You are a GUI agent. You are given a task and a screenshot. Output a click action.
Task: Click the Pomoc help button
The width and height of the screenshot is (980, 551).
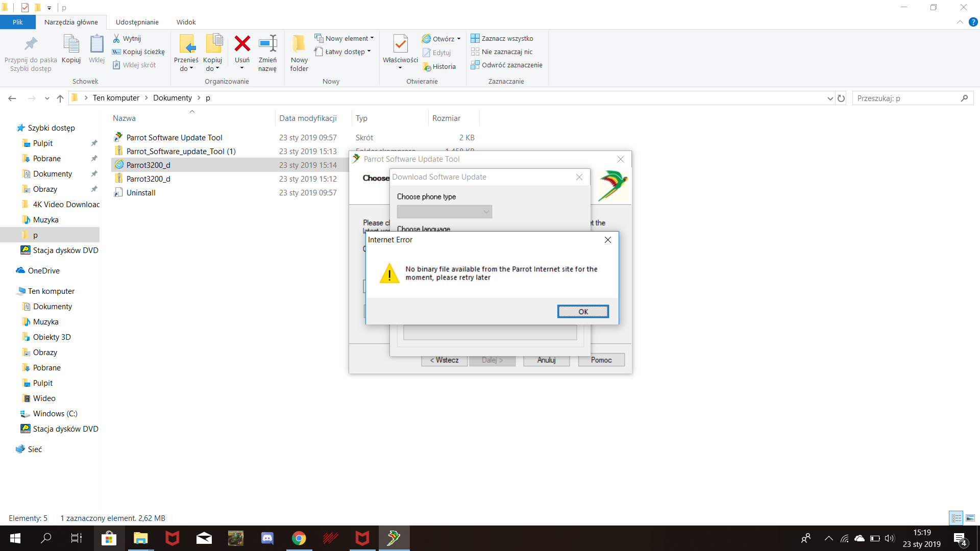pos(601,360)
